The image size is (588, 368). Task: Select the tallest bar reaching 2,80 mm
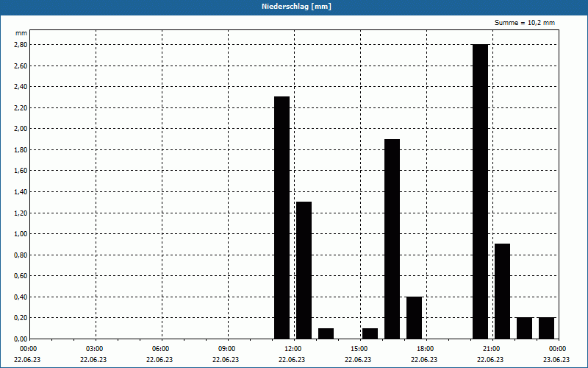point(481,191)
